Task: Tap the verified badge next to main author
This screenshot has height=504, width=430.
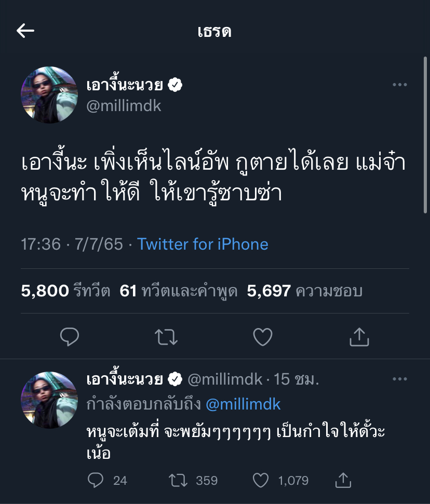Action: [x=176, y=85]
